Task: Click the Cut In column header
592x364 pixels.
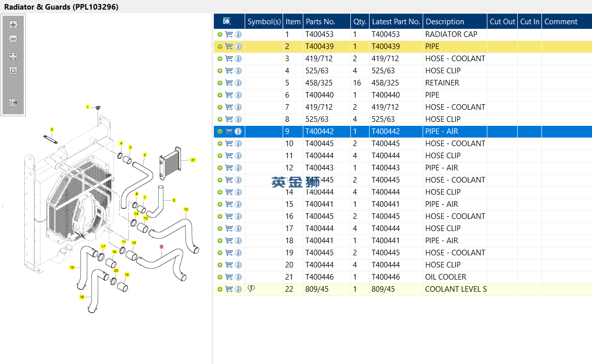Action: (x=530, y=22)
